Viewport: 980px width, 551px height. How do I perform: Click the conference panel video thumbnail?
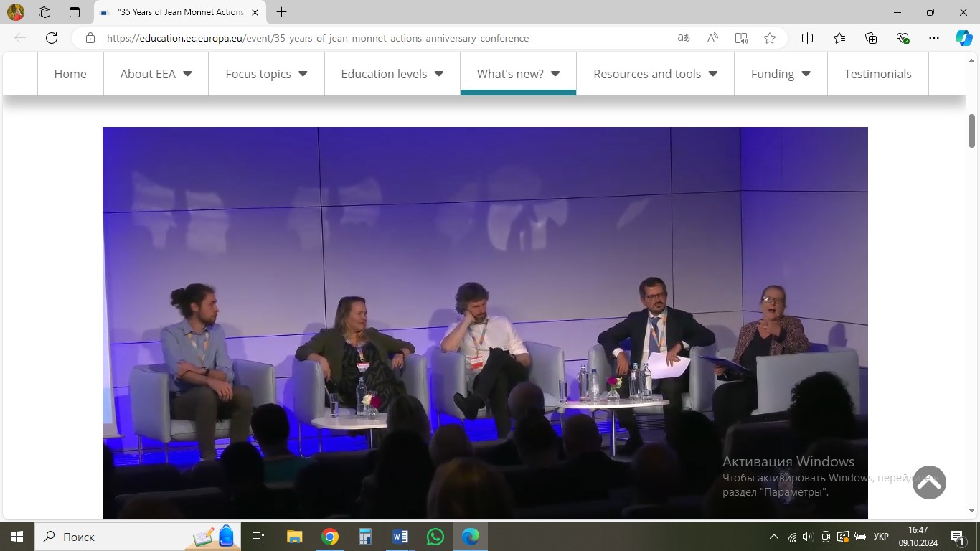pos(485,323)
